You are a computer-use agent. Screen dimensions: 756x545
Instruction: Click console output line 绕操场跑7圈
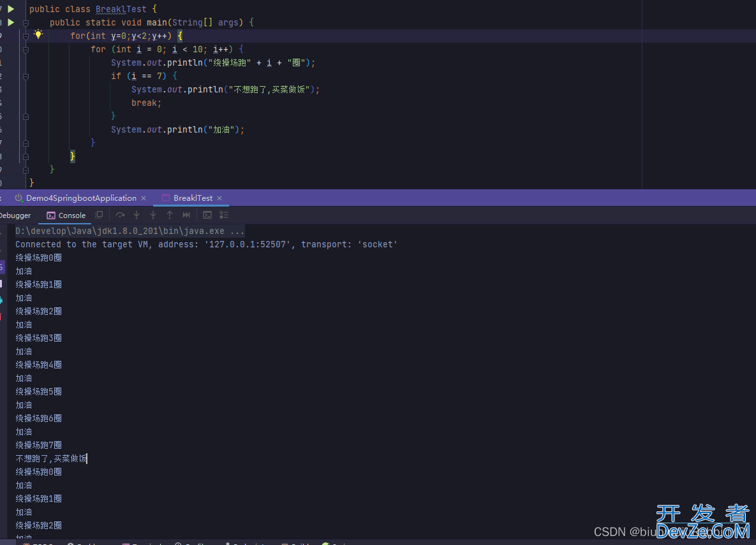[x=38, y=445]
